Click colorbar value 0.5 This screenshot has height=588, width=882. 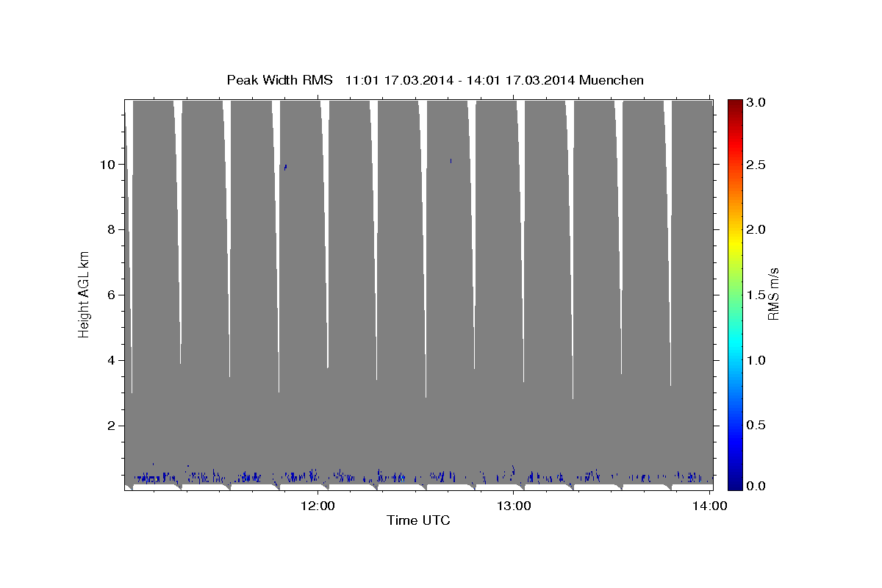(x=756, y=426)
